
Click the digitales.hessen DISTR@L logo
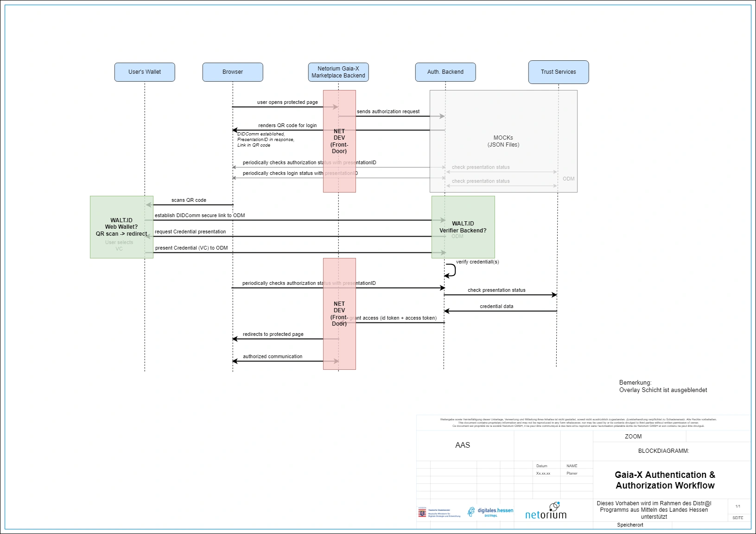[x=490, y=512]
